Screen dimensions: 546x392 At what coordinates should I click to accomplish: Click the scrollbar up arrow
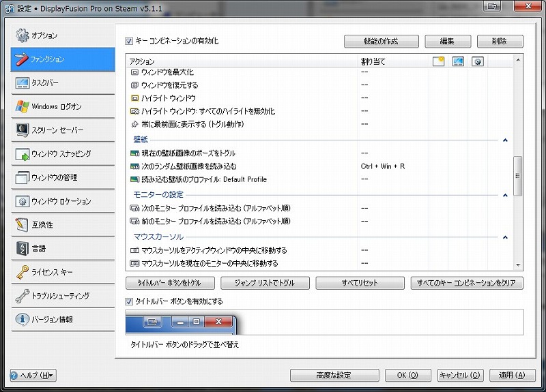518,60
